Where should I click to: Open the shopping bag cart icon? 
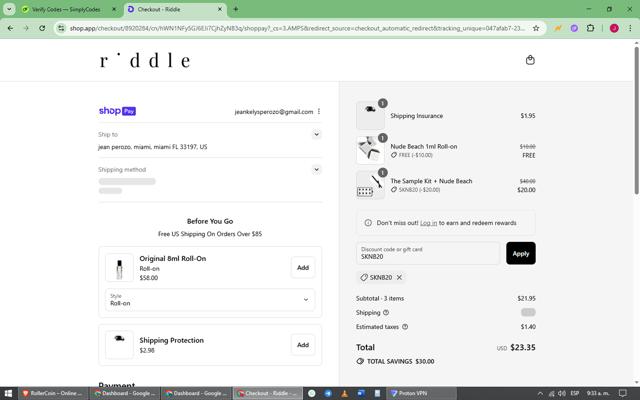530,60
